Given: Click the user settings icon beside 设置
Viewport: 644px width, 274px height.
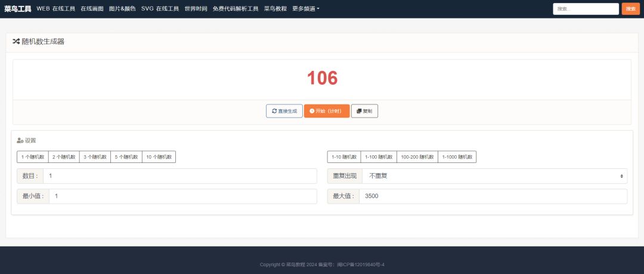Looking at the screenshot, I should click(x=20, y=141).
